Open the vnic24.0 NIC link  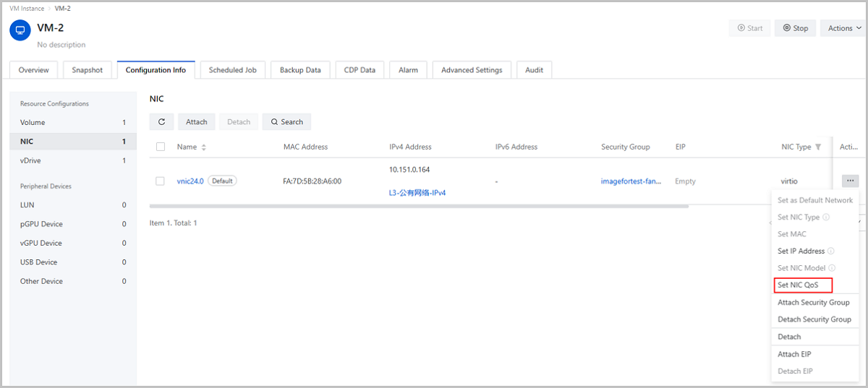(x=190, y=181)
